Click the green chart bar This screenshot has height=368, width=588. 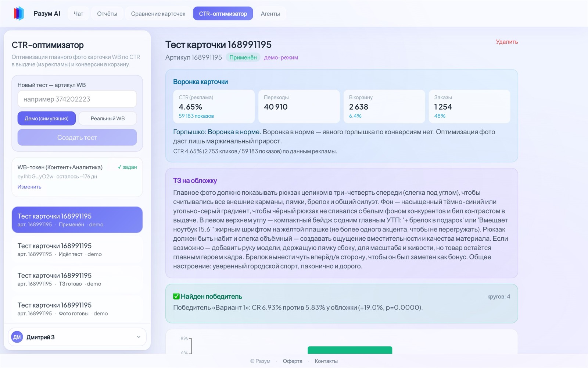350,350
